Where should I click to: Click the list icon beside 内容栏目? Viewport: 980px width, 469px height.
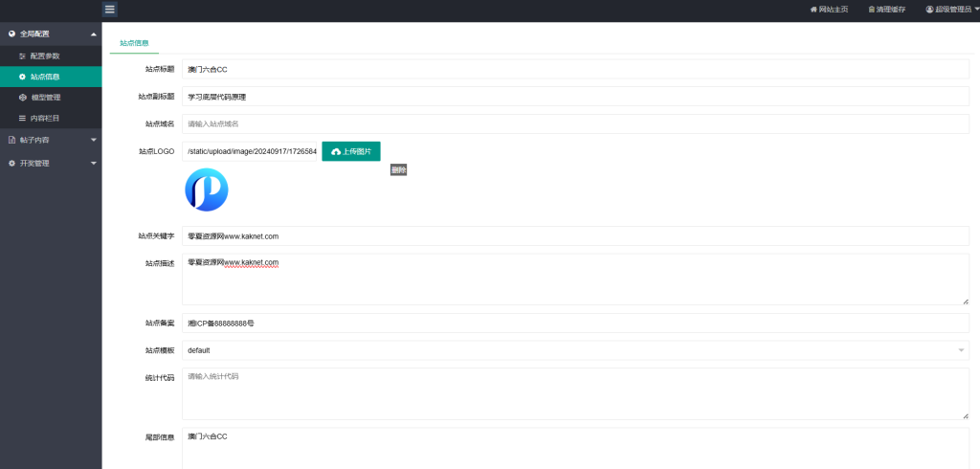[x=23, y=118]
